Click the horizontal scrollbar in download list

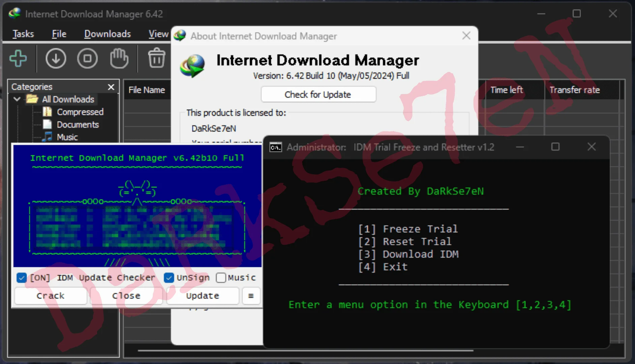(x=305, y=351)
